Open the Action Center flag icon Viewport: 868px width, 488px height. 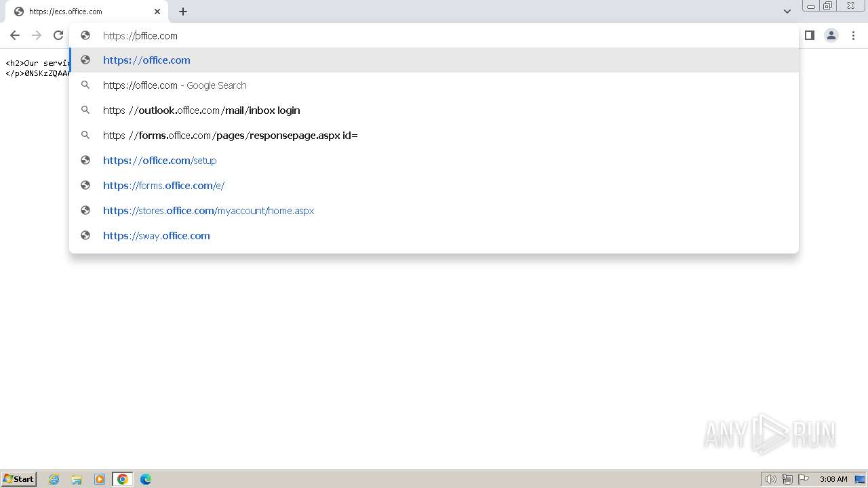(804, 479)
